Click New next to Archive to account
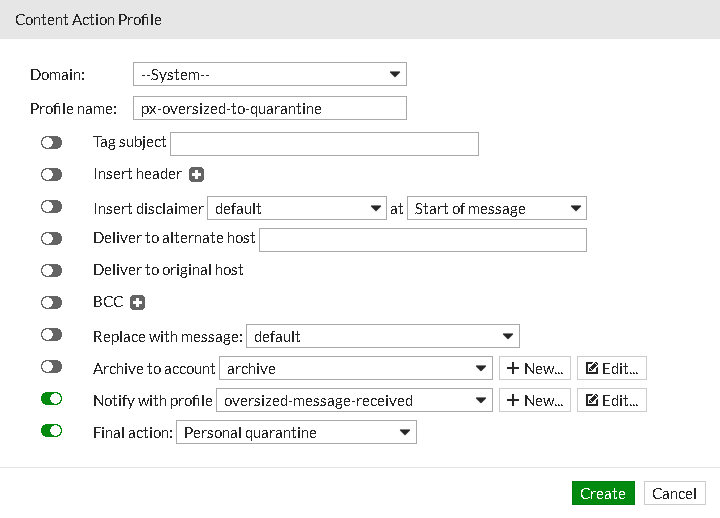This screenshot has width=720, height=518. tap(535, 368)
